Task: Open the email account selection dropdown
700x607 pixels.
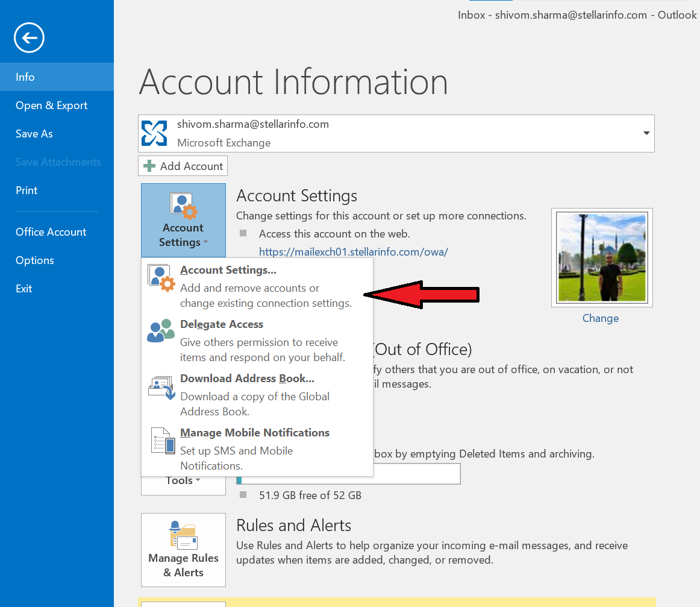Action: pyautogui.click(x=646, y=133)
